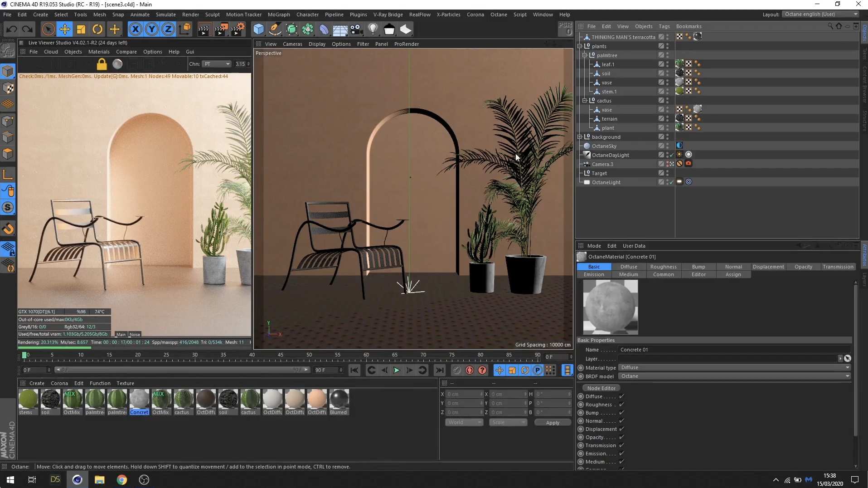The height and width of the screenshot is (488, 868).
Task: Select the Rotate tool
Action: 97,29
